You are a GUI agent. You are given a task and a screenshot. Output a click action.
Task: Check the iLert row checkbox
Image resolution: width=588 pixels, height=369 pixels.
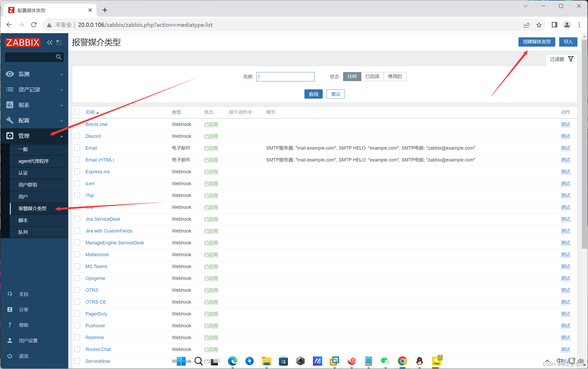(77, 183)
